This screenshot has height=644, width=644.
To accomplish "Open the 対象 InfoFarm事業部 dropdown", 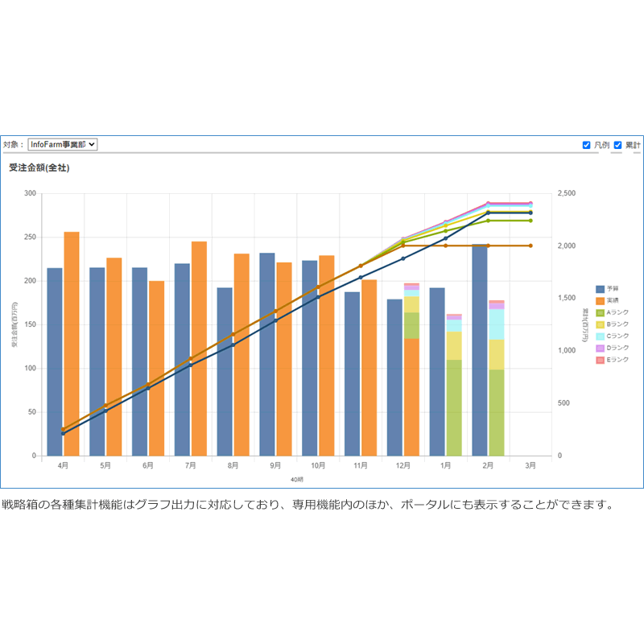I will pos(62,144).
